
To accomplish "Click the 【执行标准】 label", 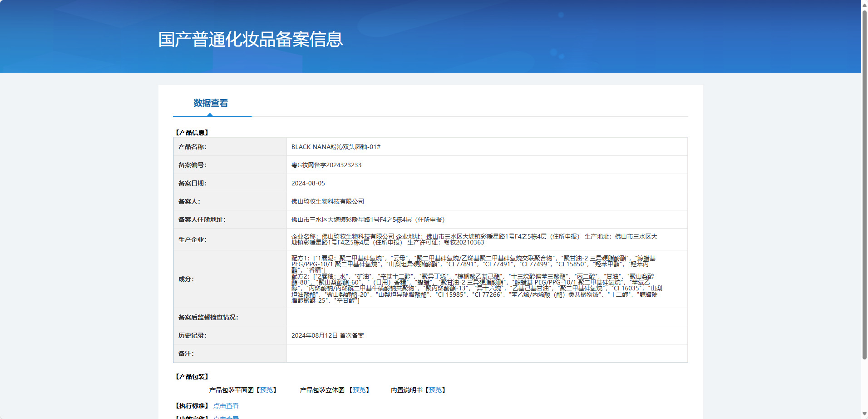I will click(192, 406).
